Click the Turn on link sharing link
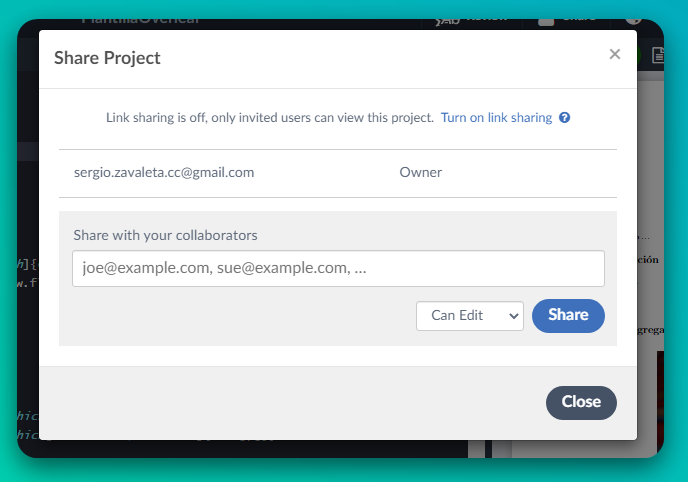This screenshot has height=482, width=688. click(496, 118)
